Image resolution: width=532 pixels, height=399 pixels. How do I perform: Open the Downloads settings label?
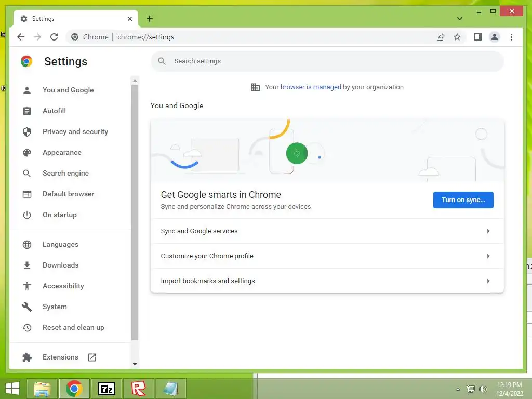click(61, 265)
